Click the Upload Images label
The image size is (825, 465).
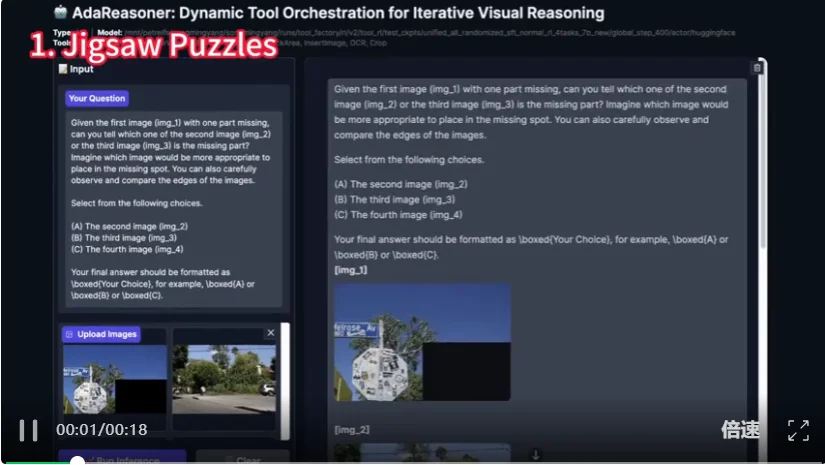tap(101, 334)
